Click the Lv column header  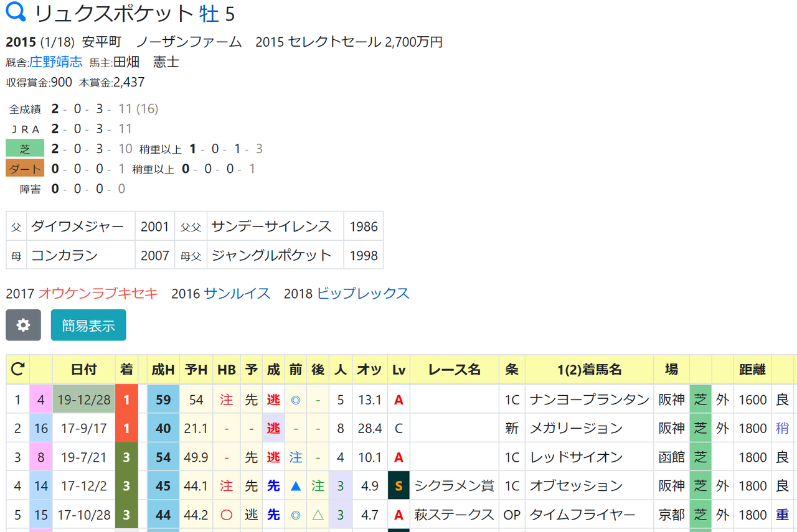(399, 370)
